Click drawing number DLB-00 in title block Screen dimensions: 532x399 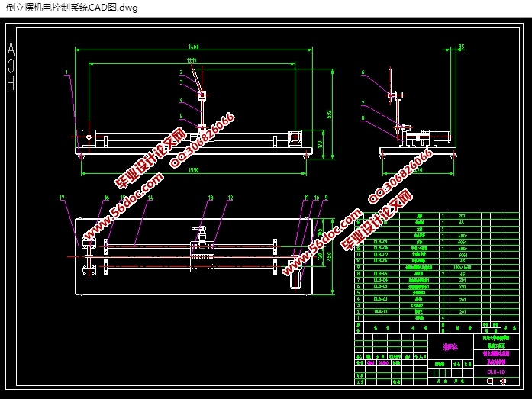(496, 372)
